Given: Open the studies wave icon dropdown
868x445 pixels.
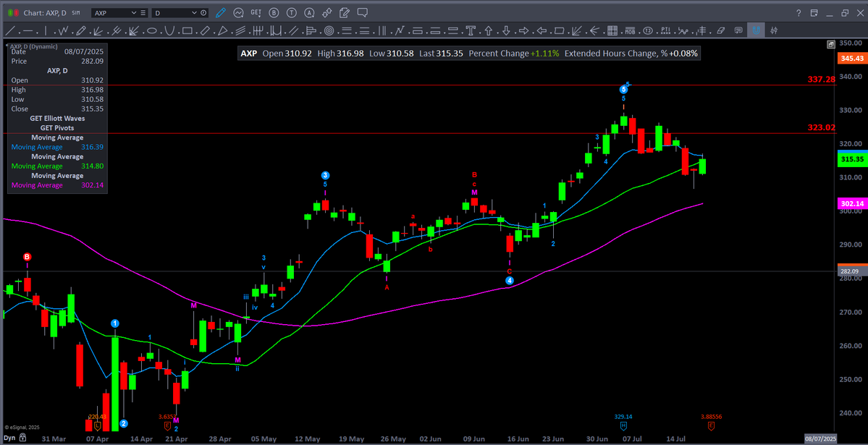Looking at the screenshot, I should [x=239, y=12].
